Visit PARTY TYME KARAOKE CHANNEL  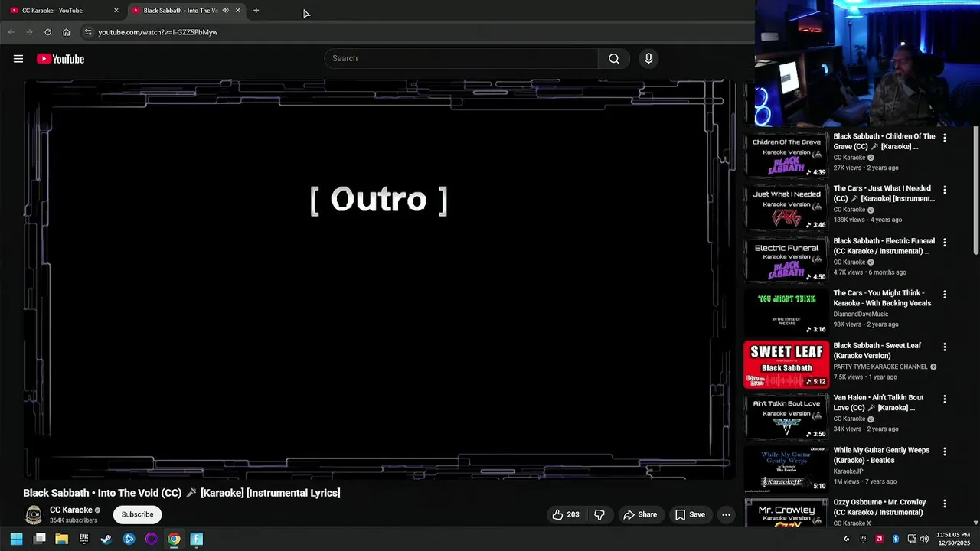pyautogui.click(x=880, y=367)
